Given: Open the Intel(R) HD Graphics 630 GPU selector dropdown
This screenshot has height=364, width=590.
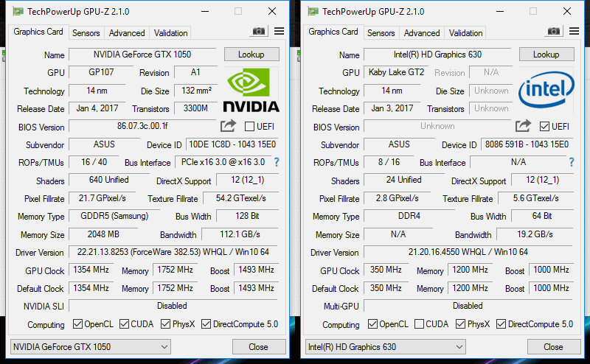Looking at the screenshot, I should (x=385, y=347).
